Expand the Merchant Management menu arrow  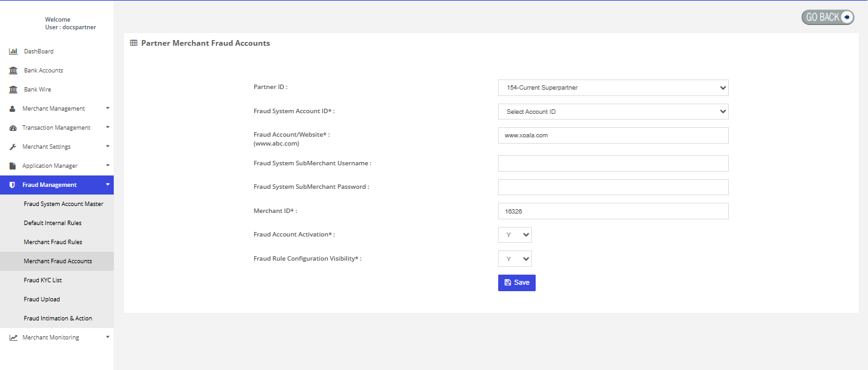[107, 108]
